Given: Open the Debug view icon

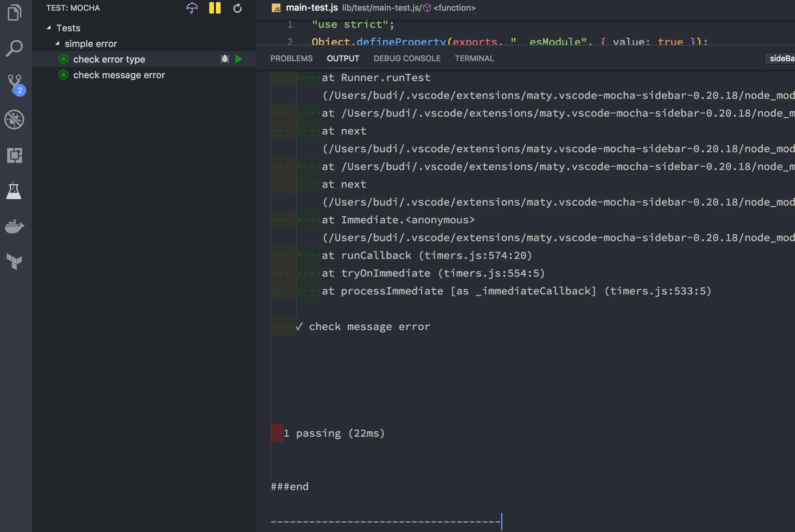Looking at the screenshot, I should [x=14, y=119].
